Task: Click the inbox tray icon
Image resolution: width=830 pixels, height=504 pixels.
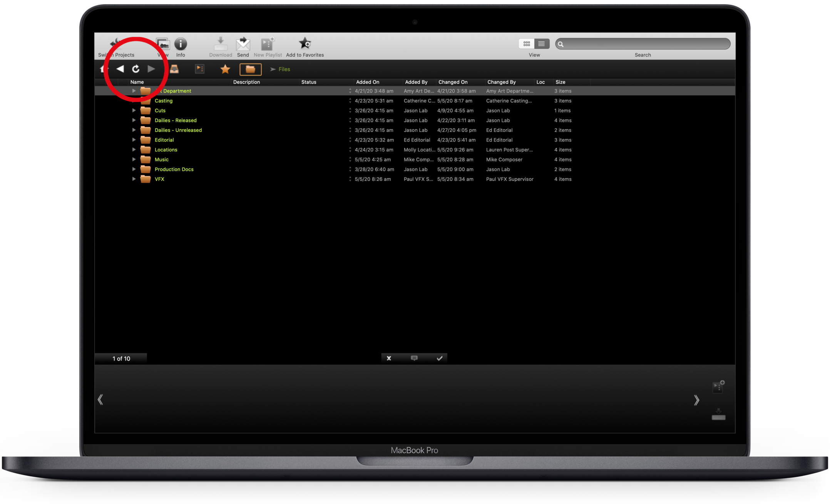Action: click(x=174, y=69)
